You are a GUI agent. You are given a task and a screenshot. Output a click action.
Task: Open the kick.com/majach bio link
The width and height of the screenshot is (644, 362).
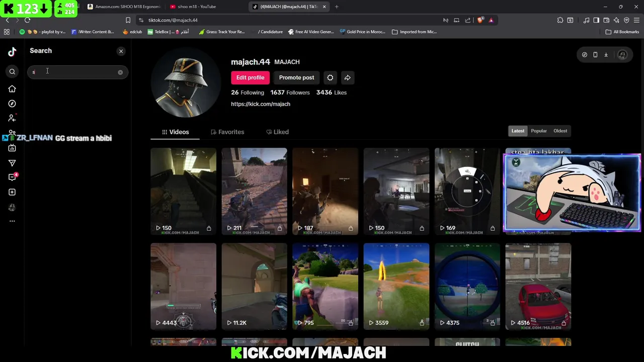pos(261,104)
